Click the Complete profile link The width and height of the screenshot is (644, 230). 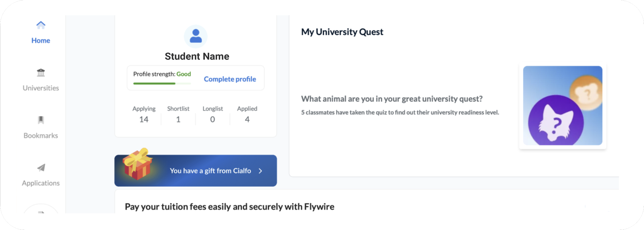[230, 79]
